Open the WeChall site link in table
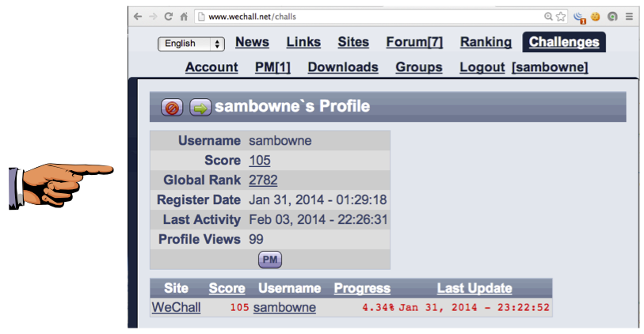The width and height of the screenshot is (644, 334). pos(176,307)
